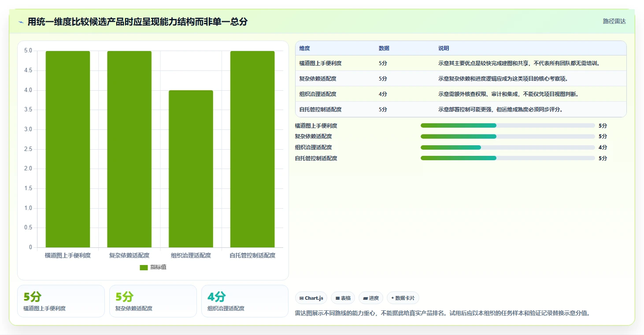
Task: Click the green bar for 自托管控制适配度
Action: [x=252, y=149]
